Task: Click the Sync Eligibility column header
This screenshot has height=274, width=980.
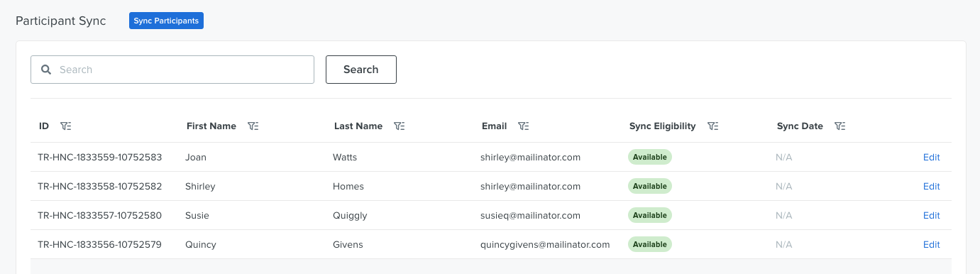Action: click(662, 126)
